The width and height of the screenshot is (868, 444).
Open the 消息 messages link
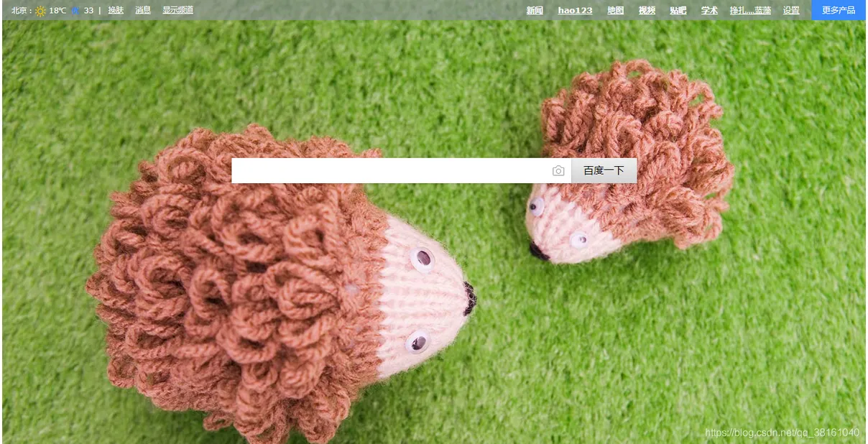coord(143,11)
